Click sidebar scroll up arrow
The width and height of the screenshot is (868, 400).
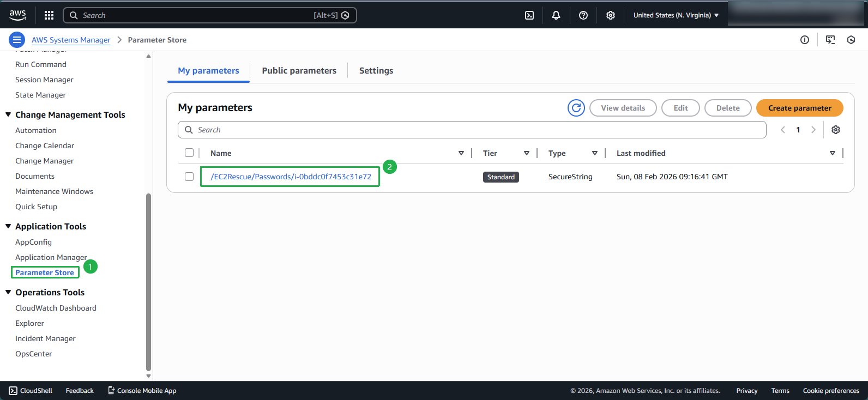[x=148, y=56]
